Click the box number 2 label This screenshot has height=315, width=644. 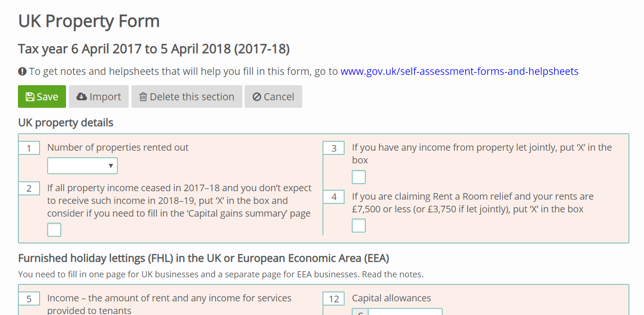point(29,189)
